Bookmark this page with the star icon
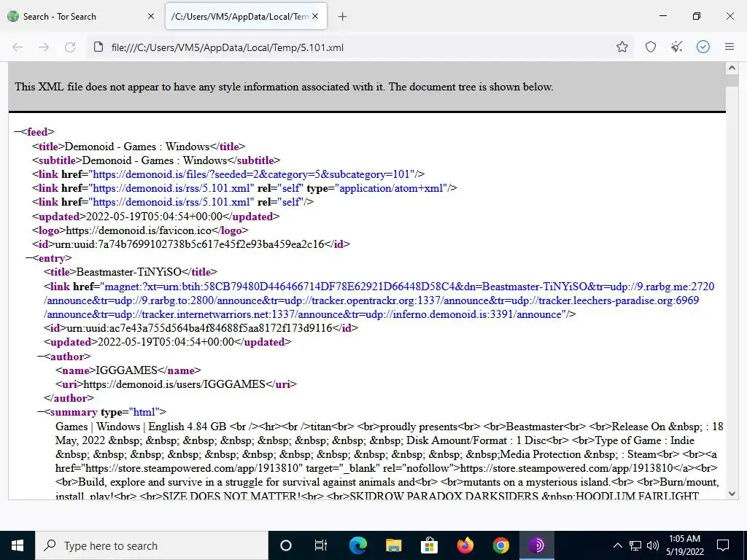 click(622, 47)
